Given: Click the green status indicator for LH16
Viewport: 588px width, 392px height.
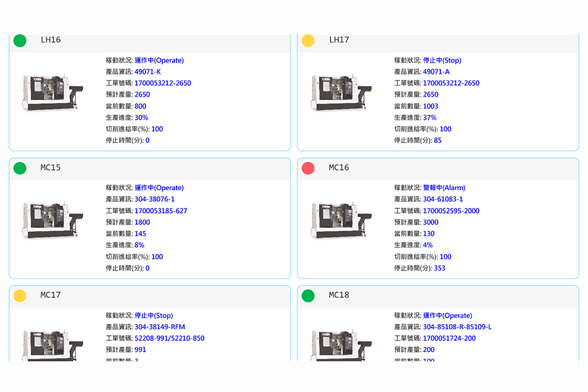Looking at the screenshot, I should [x=20, y=40].
